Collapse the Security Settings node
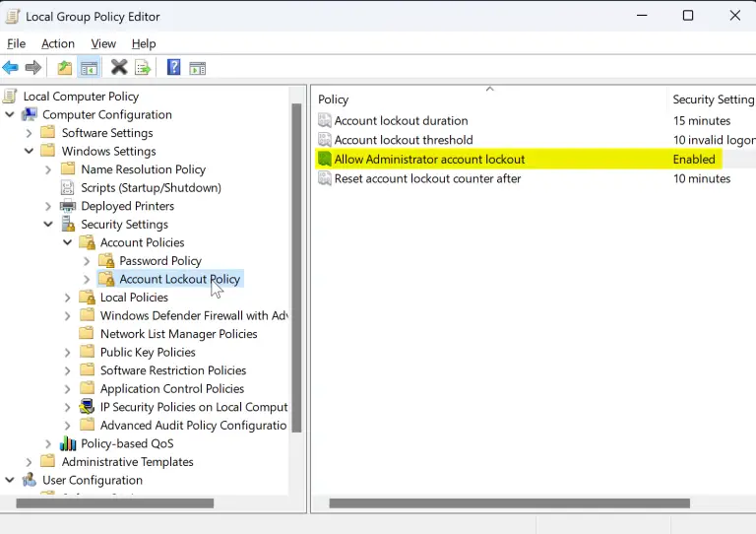 tap(48, 225)
